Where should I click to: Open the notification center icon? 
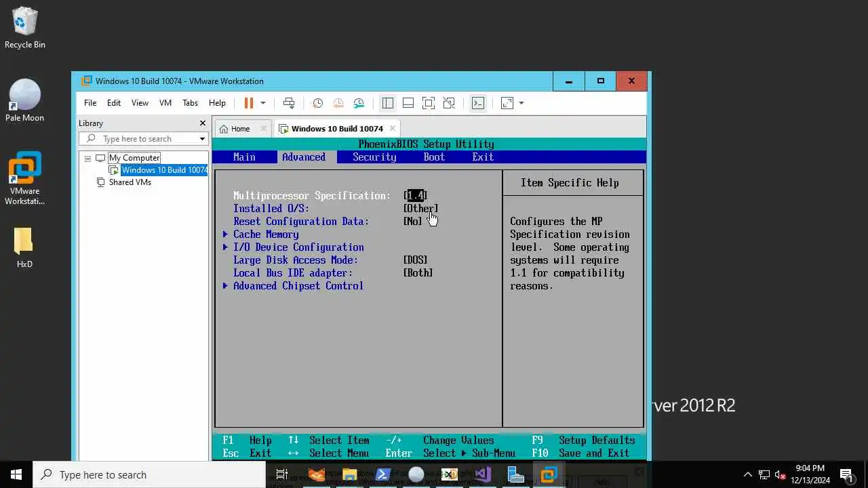846,474
